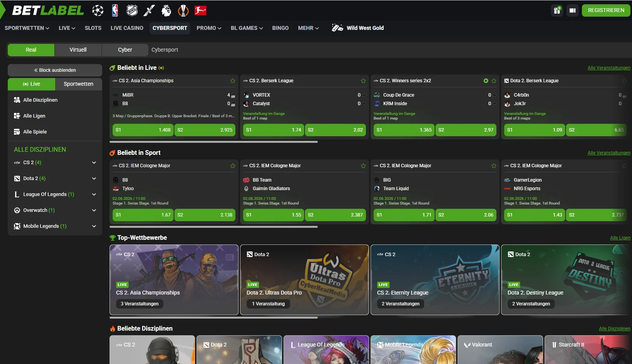Favorite the Coup De Grace vs KRM Inside match
Screen dimensions: 632x364
point(494,81)
